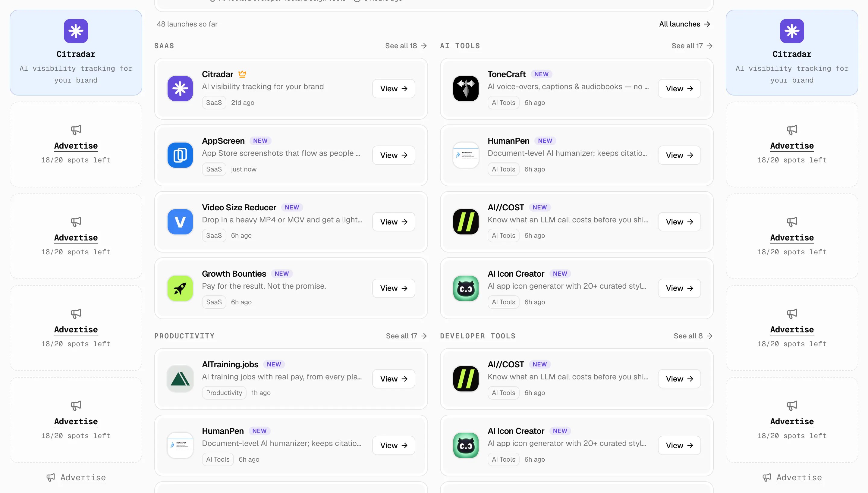The width and height of the screenshot is (868, 493).
Task: View the Growth Bounties launch
Action: tap(394, 288)
